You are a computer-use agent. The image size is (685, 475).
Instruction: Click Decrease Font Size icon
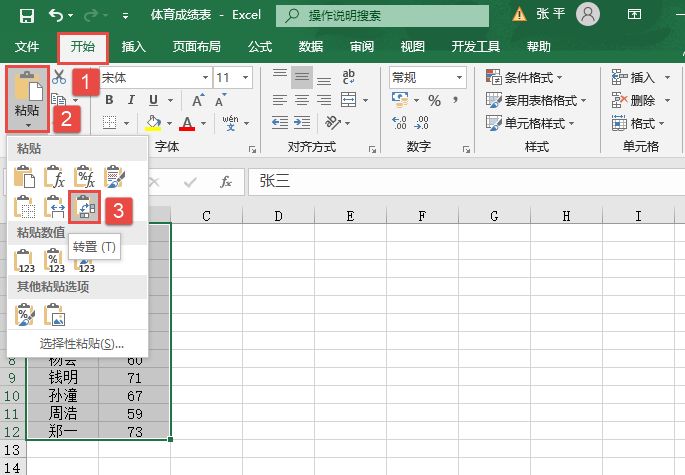coord(221,100)
